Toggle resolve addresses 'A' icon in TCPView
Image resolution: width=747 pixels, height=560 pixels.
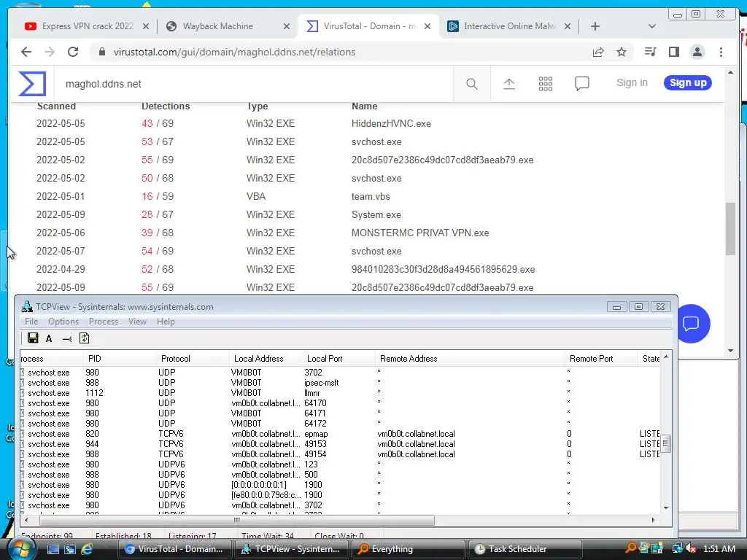click(x=49, y=338)
